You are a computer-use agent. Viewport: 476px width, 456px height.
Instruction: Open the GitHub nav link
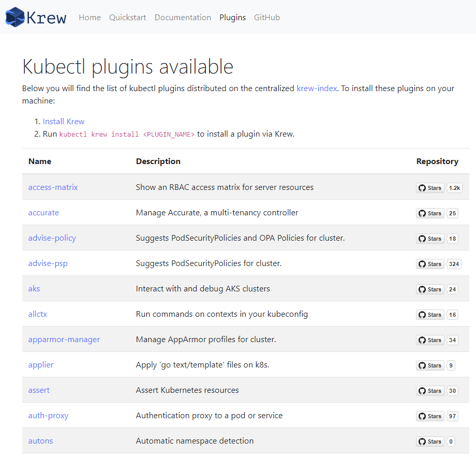point(267,17)
